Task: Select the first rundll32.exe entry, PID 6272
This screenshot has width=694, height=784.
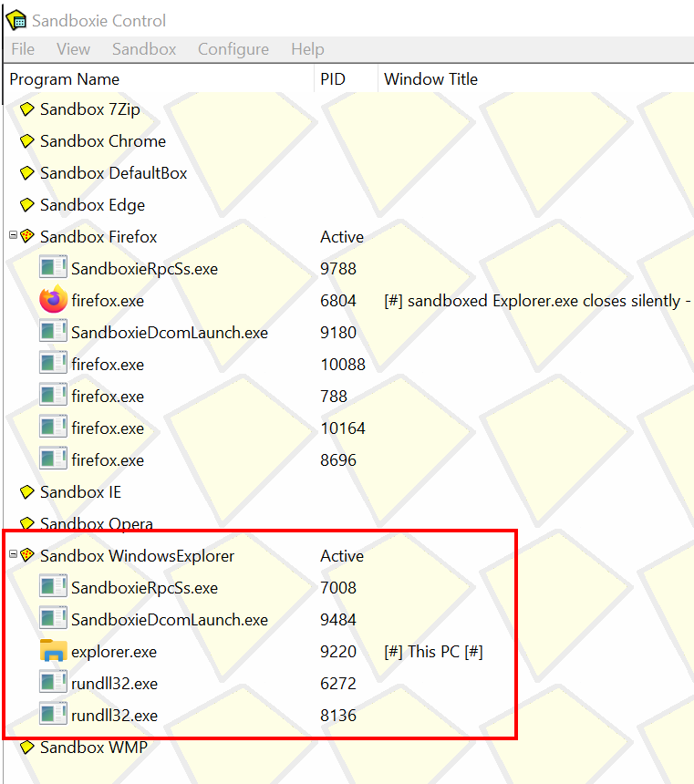Action: coord(115,684)
